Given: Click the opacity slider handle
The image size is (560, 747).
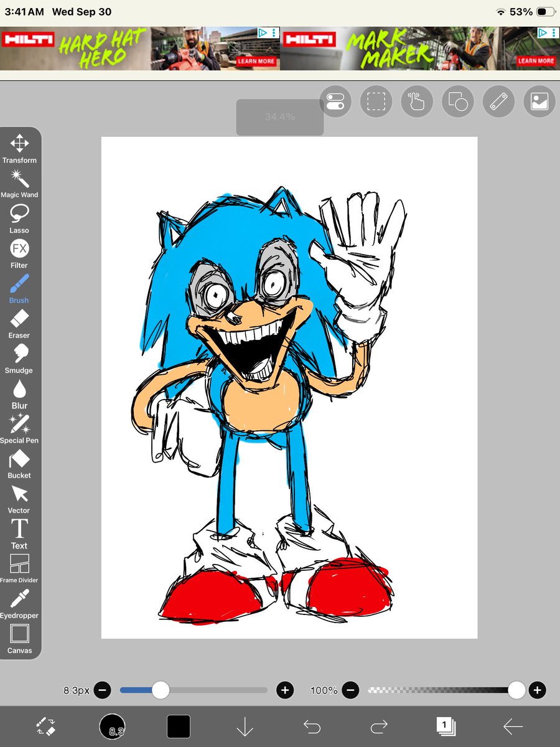Looking at the screenshot, I should click(516, 690).
